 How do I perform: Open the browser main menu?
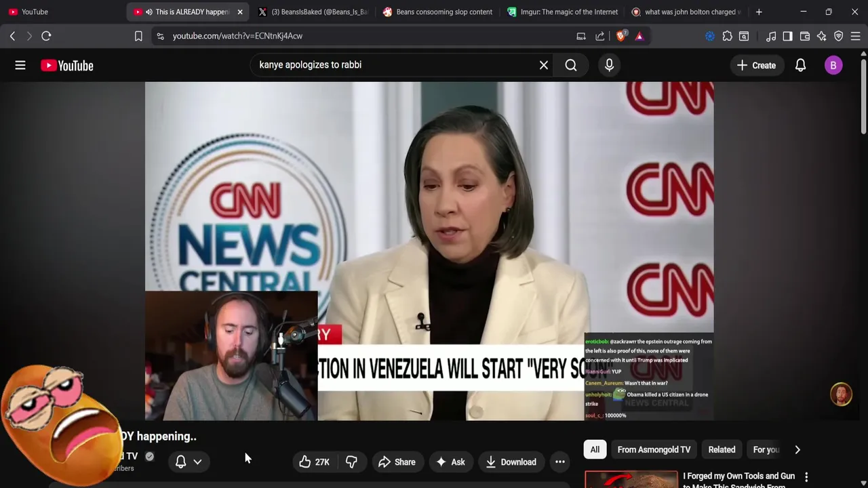pos(856,36)
